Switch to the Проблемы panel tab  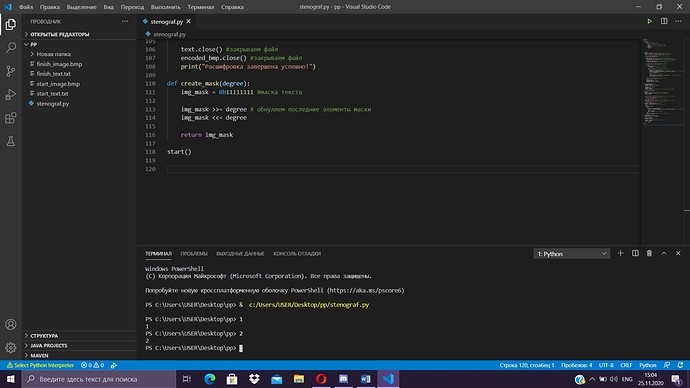pos(194,254)
